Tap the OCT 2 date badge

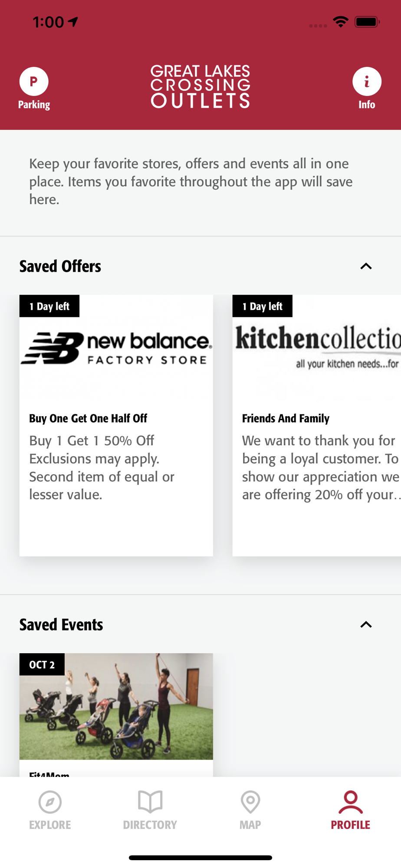tap(42, 664)
